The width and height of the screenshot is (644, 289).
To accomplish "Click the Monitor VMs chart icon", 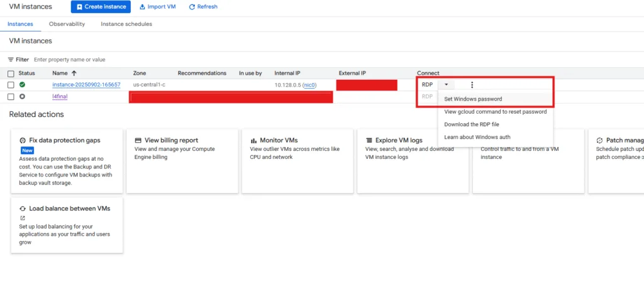I will 253,140.
